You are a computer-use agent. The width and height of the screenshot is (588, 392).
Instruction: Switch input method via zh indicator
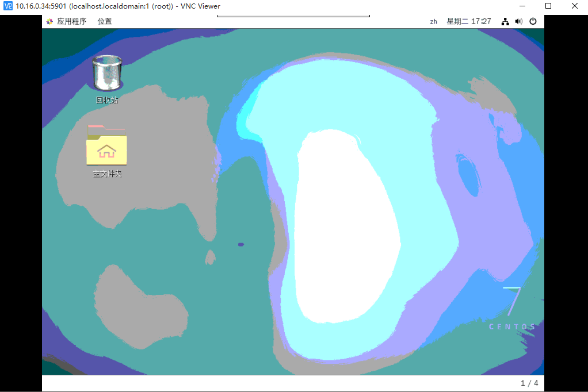[433, 22]
